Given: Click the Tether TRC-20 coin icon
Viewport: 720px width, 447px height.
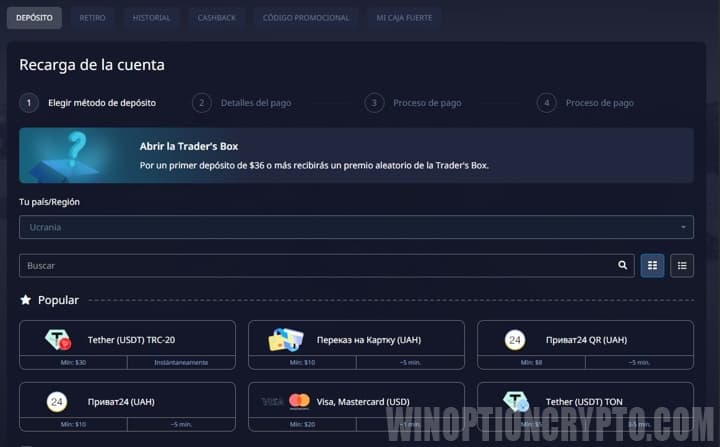Looking at the screenshot, I should 58,339.
